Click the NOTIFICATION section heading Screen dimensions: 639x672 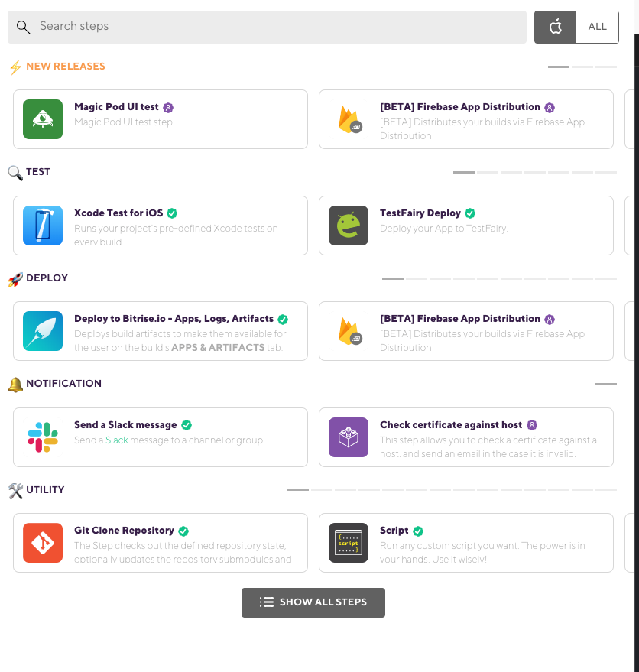[x=64, y=384]
